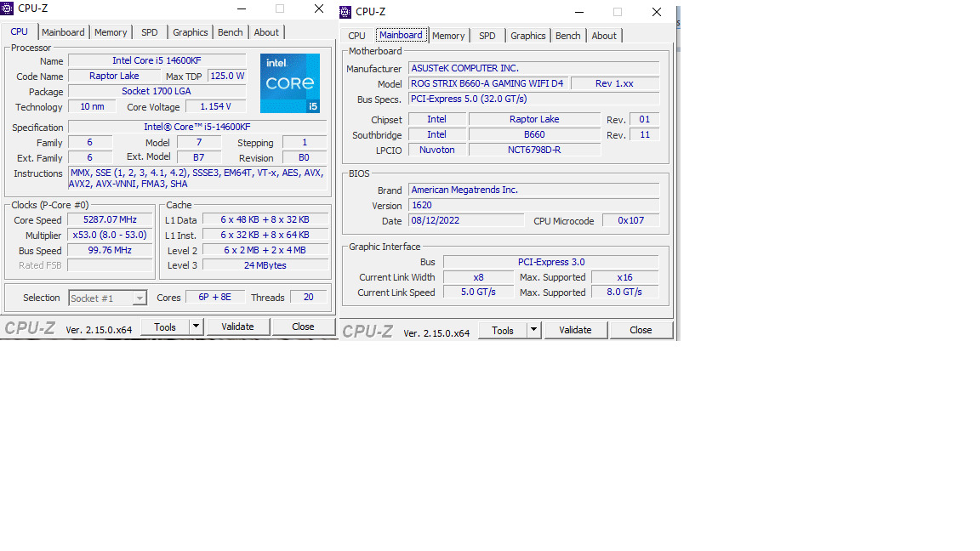Minimize the left CPU-Z window
The width and height of the screenshot is (980, 551).
tap(242, 9)
